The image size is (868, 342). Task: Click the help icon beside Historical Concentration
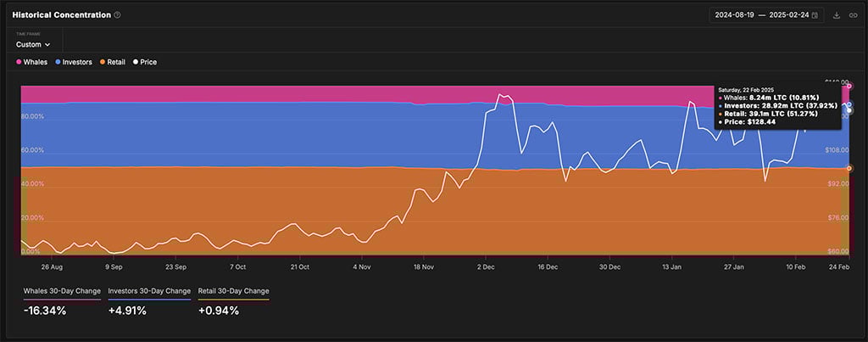click(117, 15)
